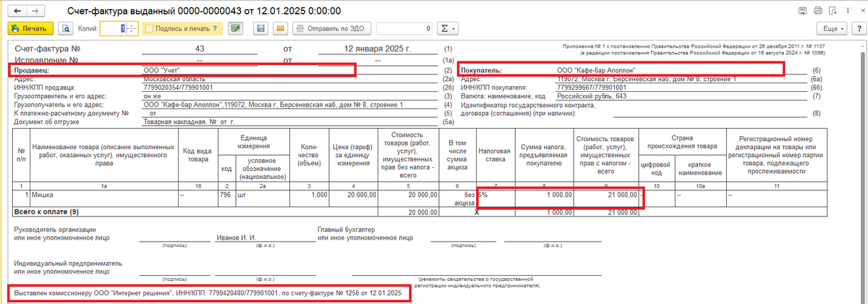
Task: Click the 'Отправить по ЭДО' button
Action: click(331, 29)
